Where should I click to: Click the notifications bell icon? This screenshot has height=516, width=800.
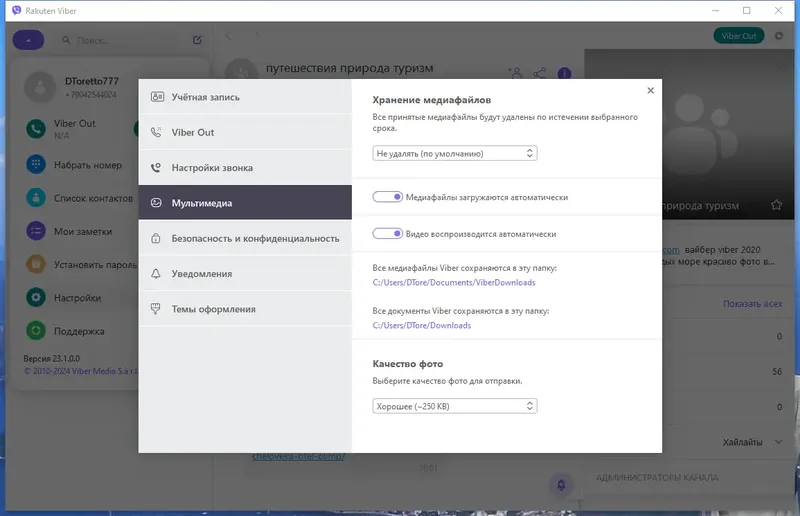(156, 274)
